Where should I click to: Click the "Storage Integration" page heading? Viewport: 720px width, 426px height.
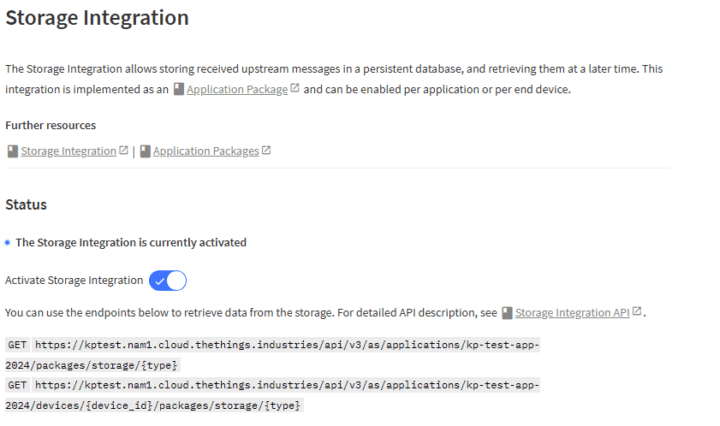pos(97,17)
